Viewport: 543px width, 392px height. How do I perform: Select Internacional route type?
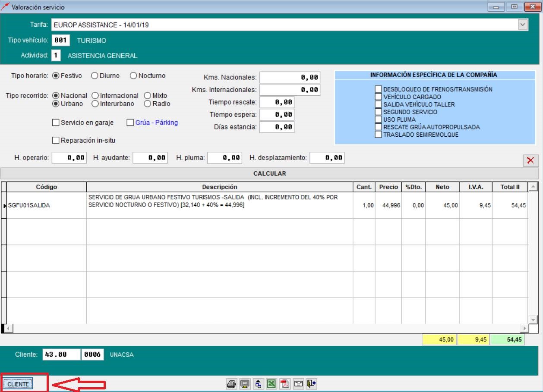tap(95, 96)
